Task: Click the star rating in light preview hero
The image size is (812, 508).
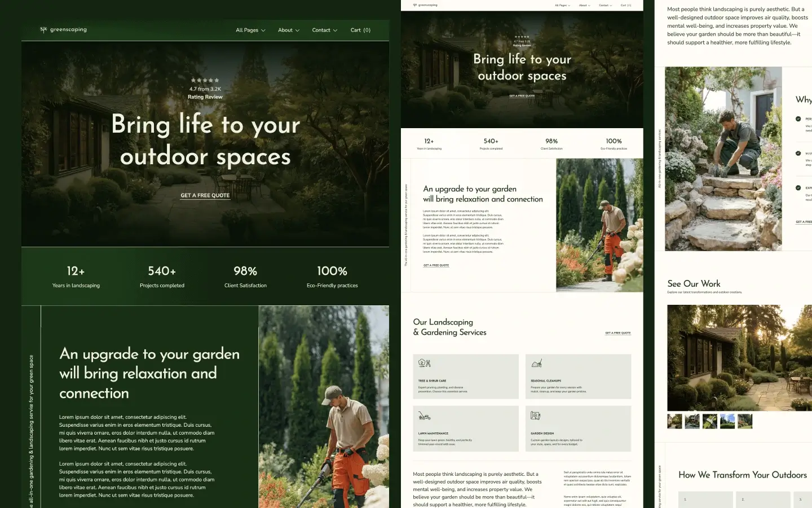Action: 522,37
